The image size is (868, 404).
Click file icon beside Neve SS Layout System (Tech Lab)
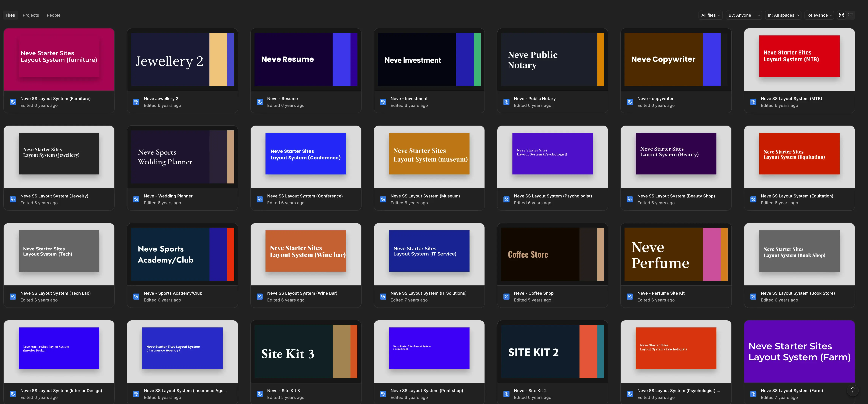coord(13,297)
